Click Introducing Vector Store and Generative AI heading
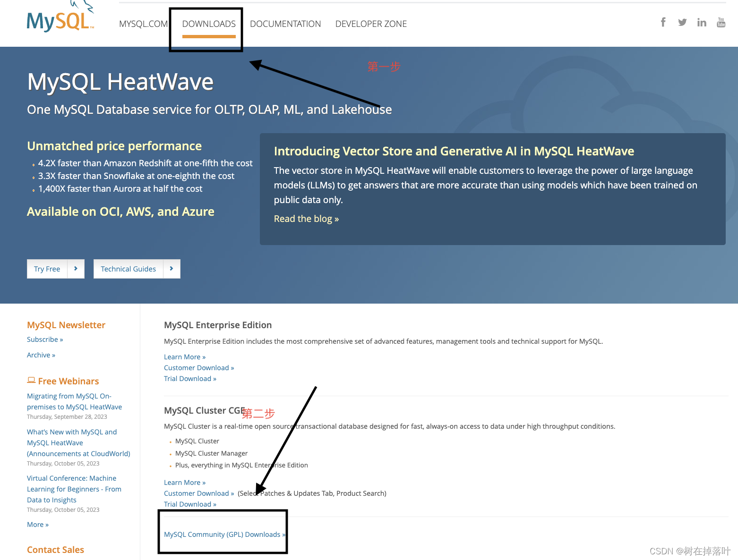738x560 pixels. point(454,151)
